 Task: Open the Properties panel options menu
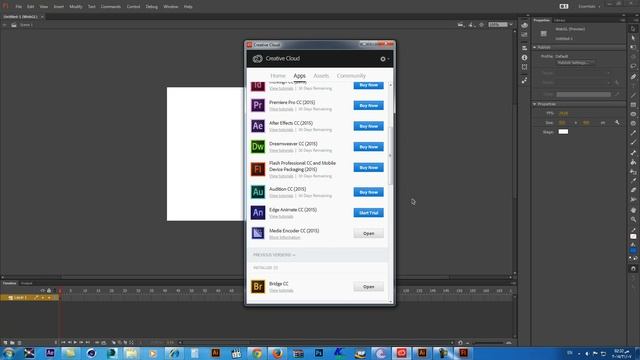622,20
